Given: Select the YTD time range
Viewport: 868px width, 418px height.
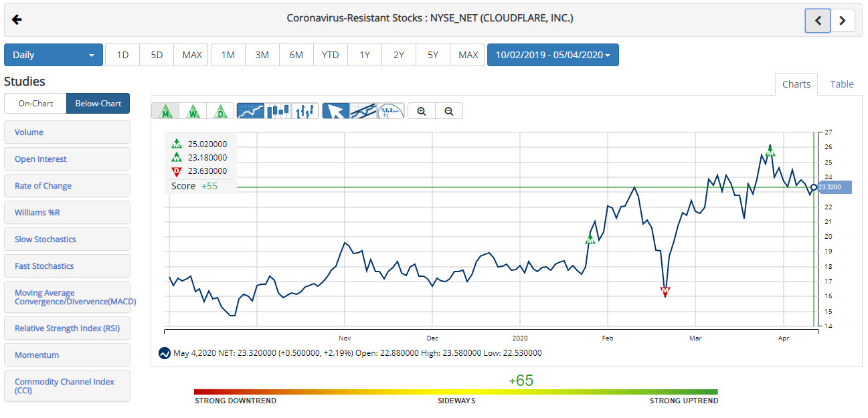Looking at the screenshot, I should click(331, 55).
